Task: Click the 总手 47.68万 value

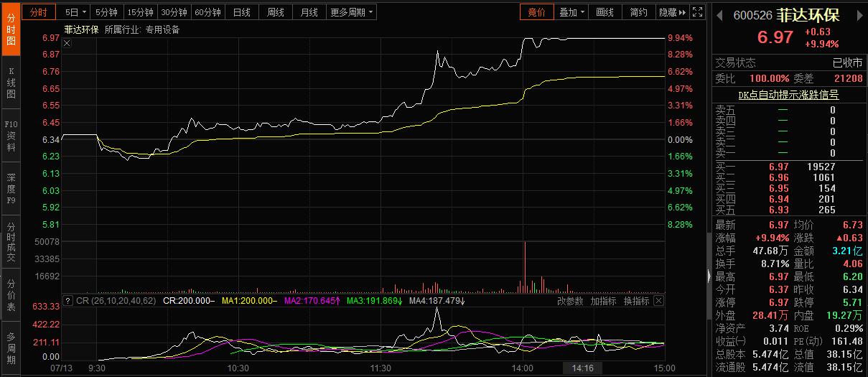Action: point(770,251)
